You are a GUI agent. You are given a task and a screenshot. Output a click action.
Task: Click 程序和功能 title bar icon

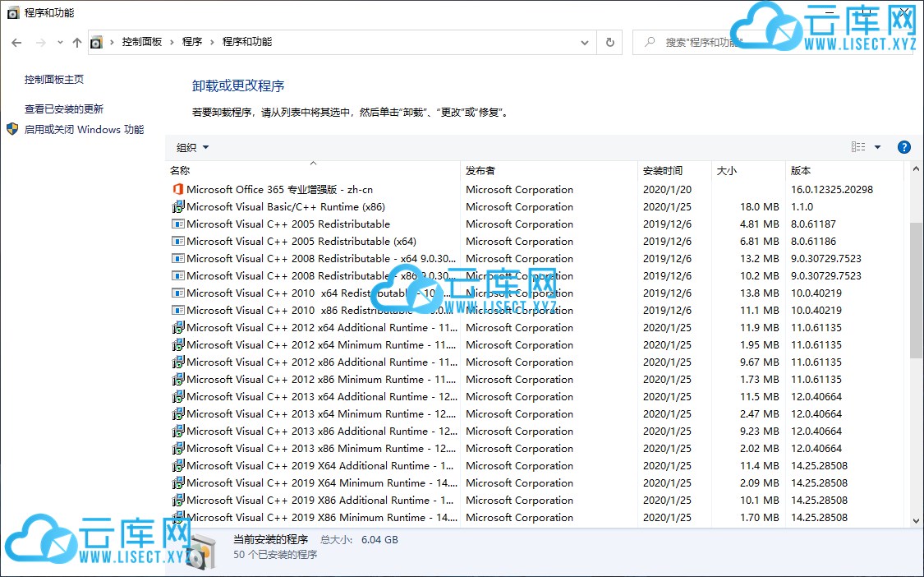click(x=13, y=13)
